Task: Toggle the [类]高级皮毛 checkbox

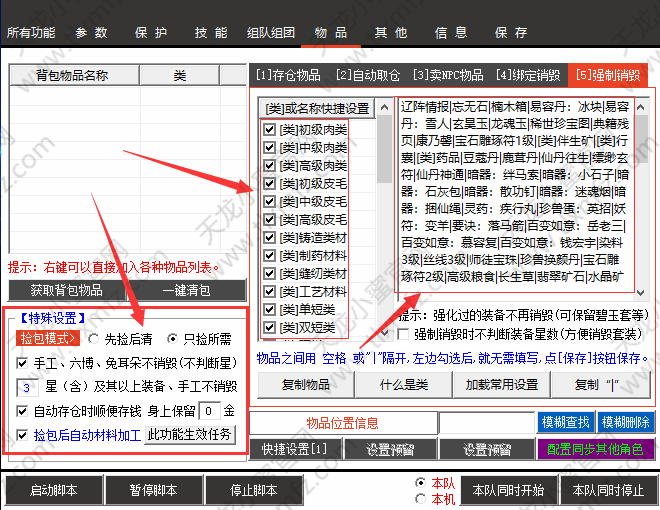Action: pos(269,220)
